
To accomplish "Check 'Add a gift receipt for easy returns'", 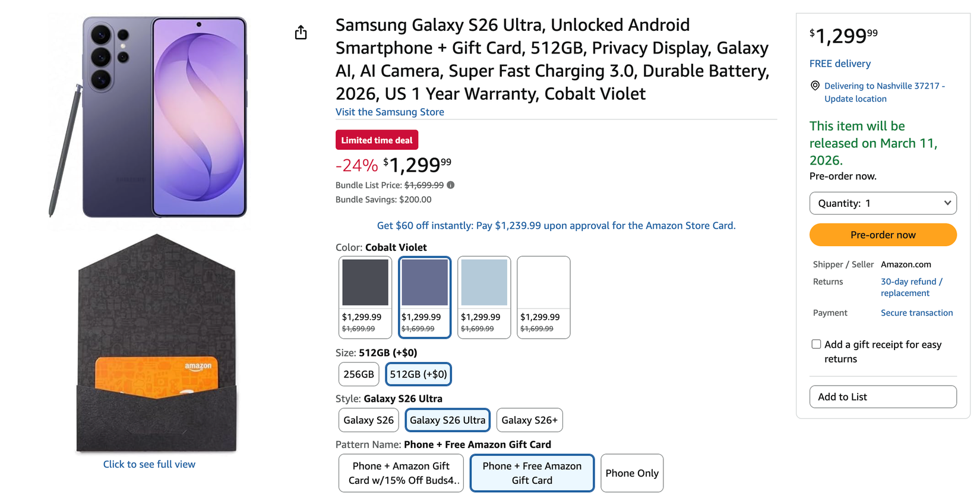I will tap(816, 344).
